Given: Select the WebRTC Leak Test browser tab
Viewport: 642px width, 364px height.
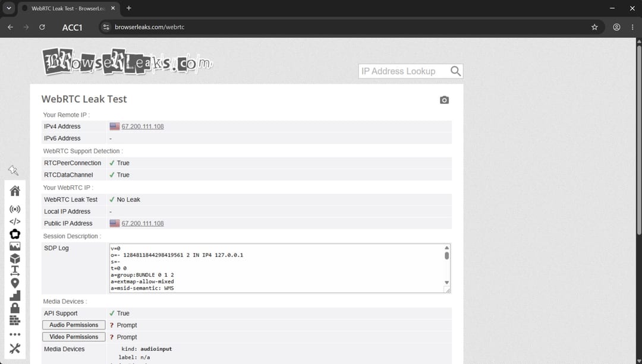Looking at the screenshot, I should [68, 8].
